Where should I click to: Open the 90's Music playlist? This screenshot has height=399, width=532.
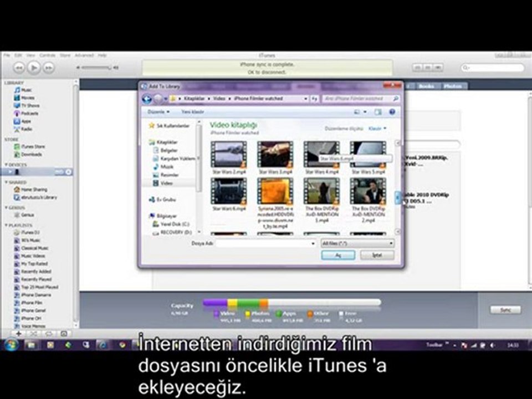coord(27,240)
